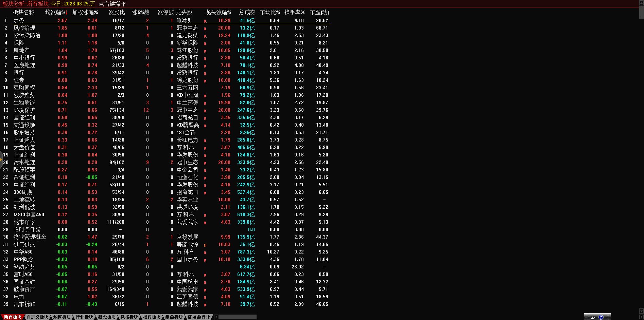Sort by the 换手率% column header
The image size is (644, 320).
[294, 13]
